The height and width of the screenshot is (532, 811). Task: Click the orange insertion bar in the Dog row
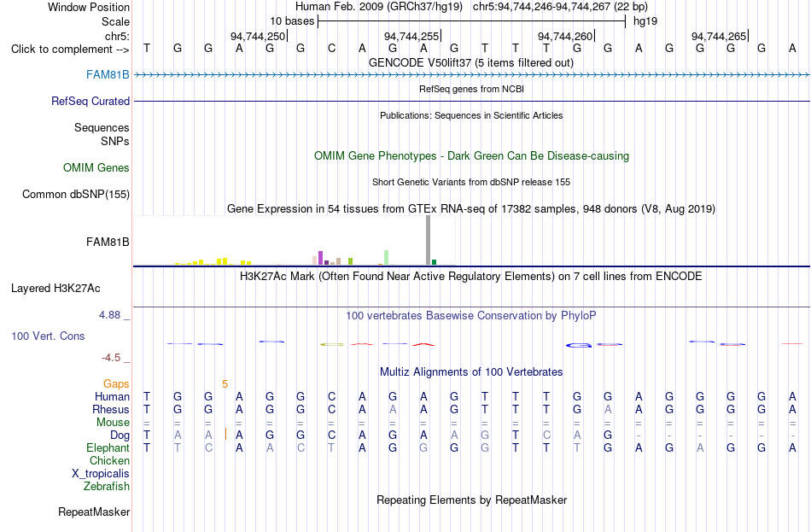point(225,434)
